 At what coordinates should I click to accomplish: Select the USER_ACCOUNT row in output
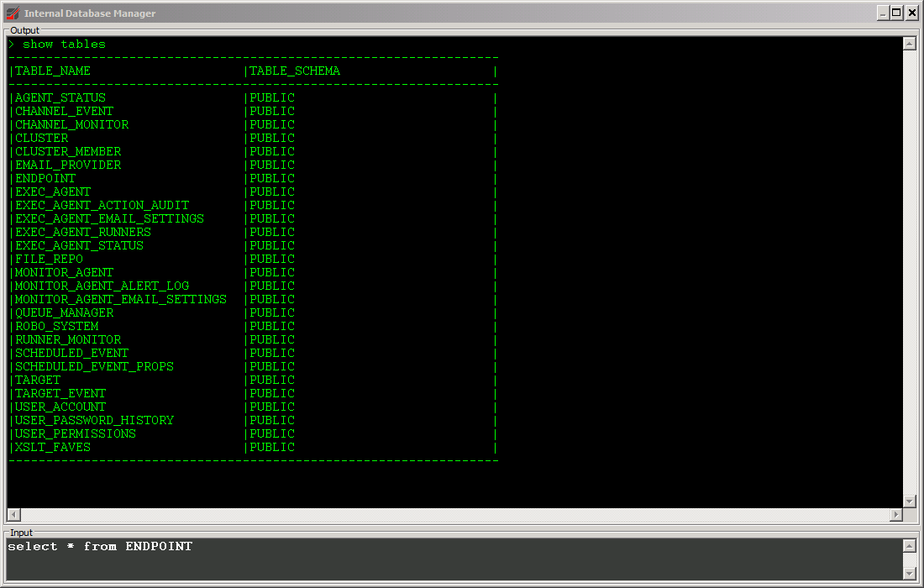click(60, 407)
